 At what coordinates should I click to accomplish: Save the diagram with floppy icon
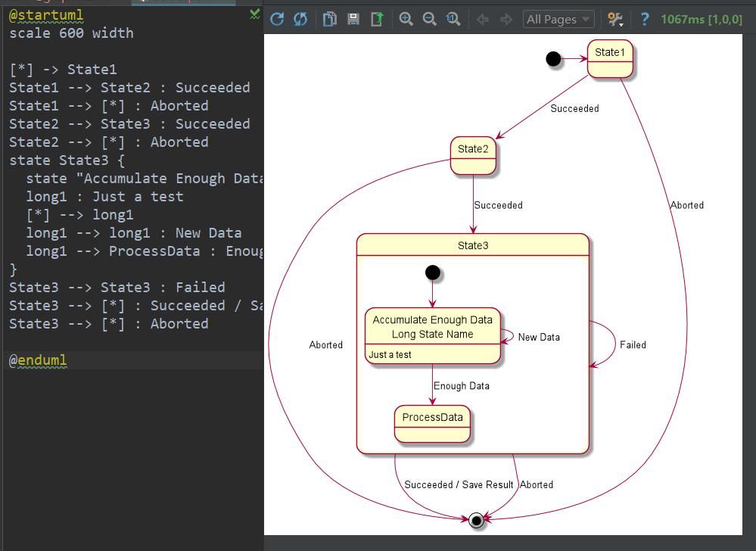click(353, 20)
